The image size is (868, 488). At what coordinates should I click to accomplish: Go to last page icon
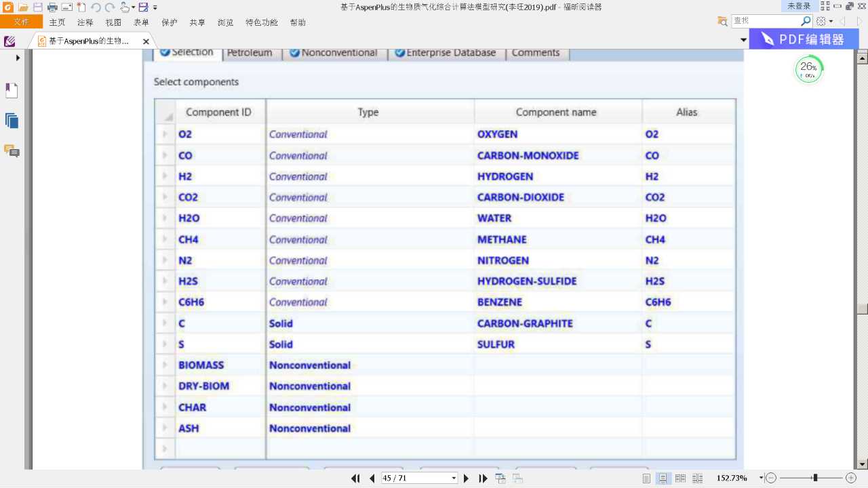(483, 478)
